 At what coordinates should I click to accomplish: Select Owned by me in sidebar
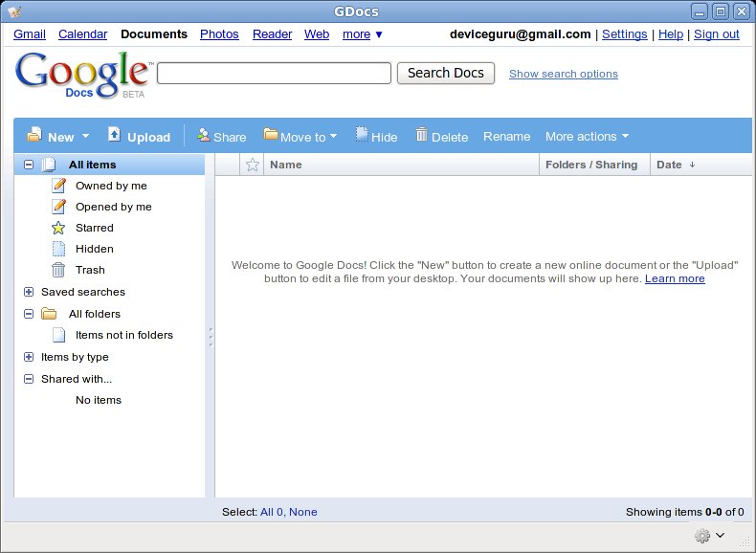click(x=111, y=186)
